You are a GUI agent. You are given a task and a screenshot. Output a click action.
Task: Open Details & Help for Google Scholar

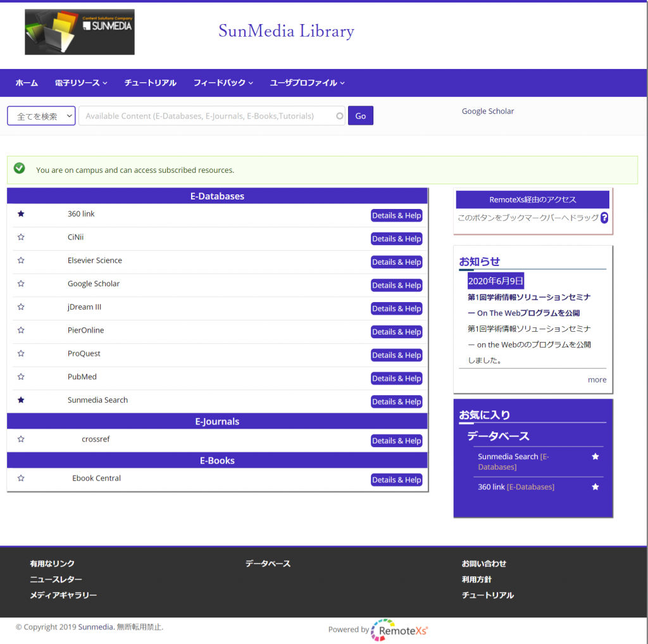[396, 285]
